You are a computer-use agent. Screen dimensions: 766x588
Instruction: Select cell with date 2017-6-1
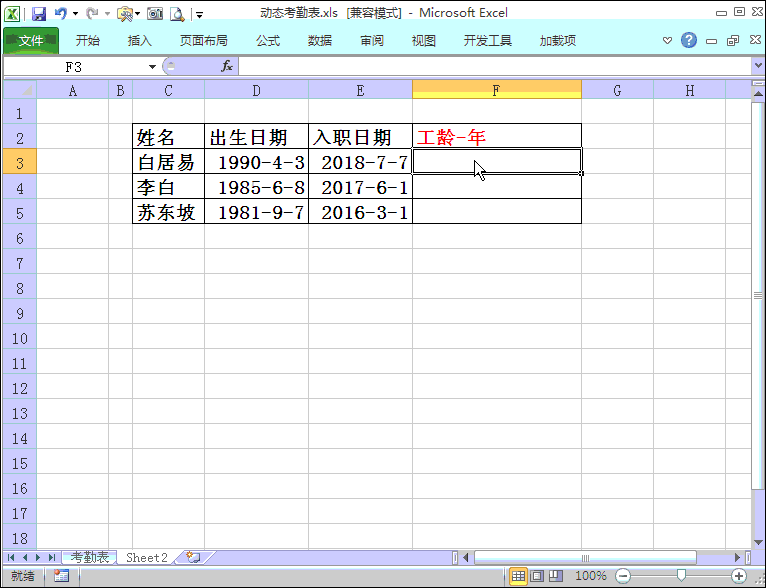pyautogui.click(x=361, y=187)
